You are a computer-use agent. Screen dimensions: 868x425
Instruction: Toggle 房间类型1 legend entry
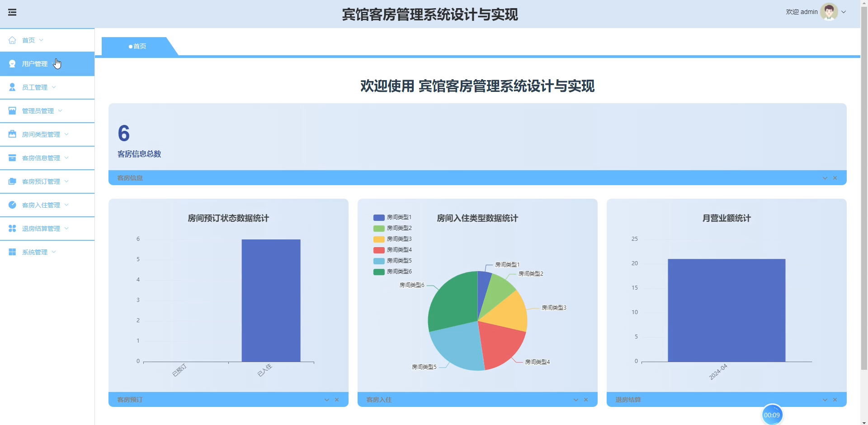pos(392,217)
